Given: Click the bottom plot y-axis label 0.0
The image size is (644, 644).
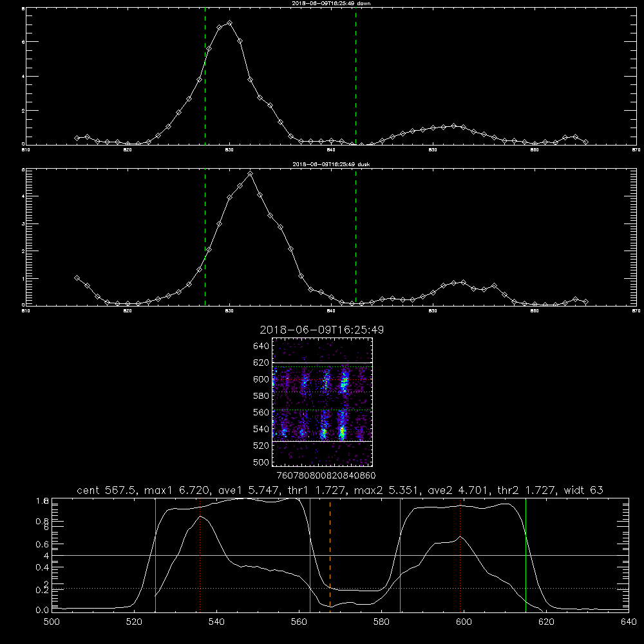Looking at the screenshot, I should click(42, 611).
